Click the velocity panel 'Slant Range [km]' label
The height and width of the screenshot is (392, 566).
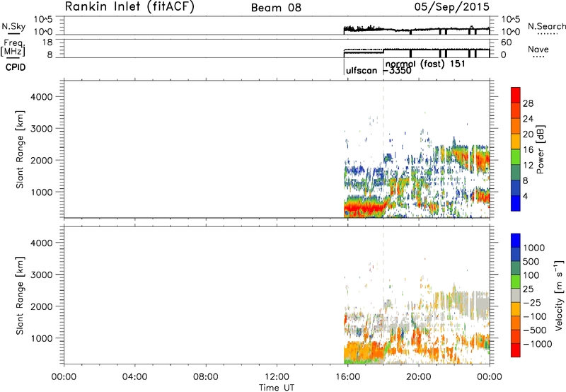tap(20, 296)
